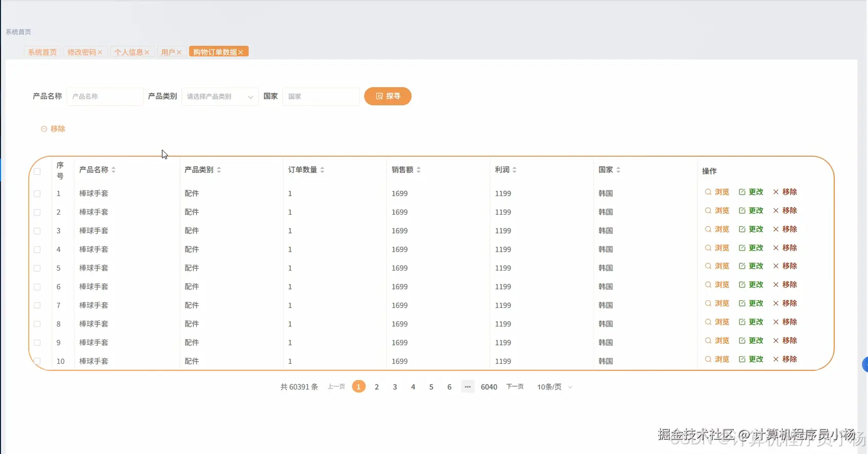Go to page 3
The height and width of the screenshot is (454, 868).
pyautogui.click(x=395, y=387)
